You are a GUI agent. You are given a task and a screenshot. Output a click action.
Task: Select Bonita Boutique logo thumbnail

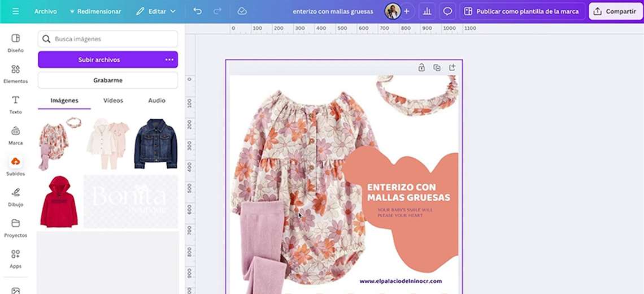pos(130,201)
